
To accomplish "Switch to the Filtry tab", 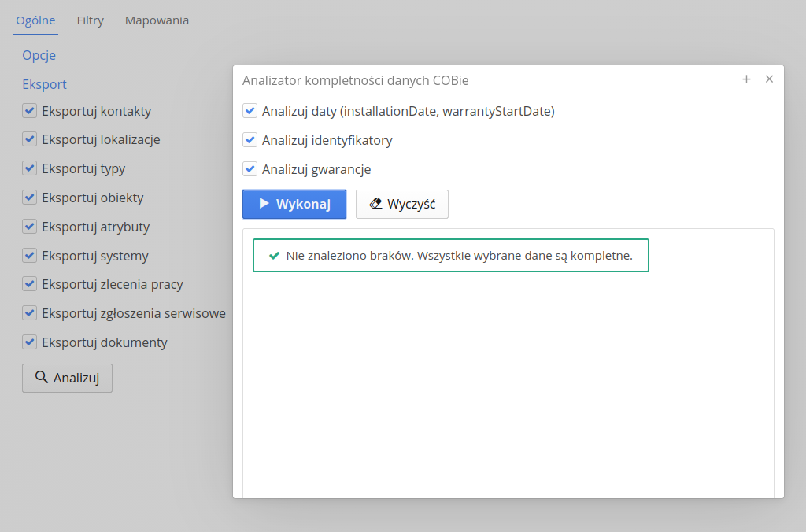I will pos(91,20).
